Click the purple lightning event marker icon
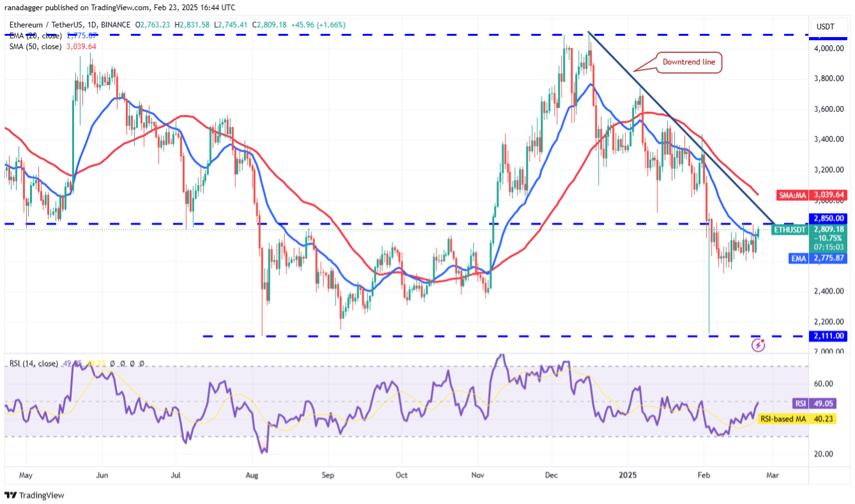The height and width of the screenshot is (504, 855). click(x=759, y=345)
